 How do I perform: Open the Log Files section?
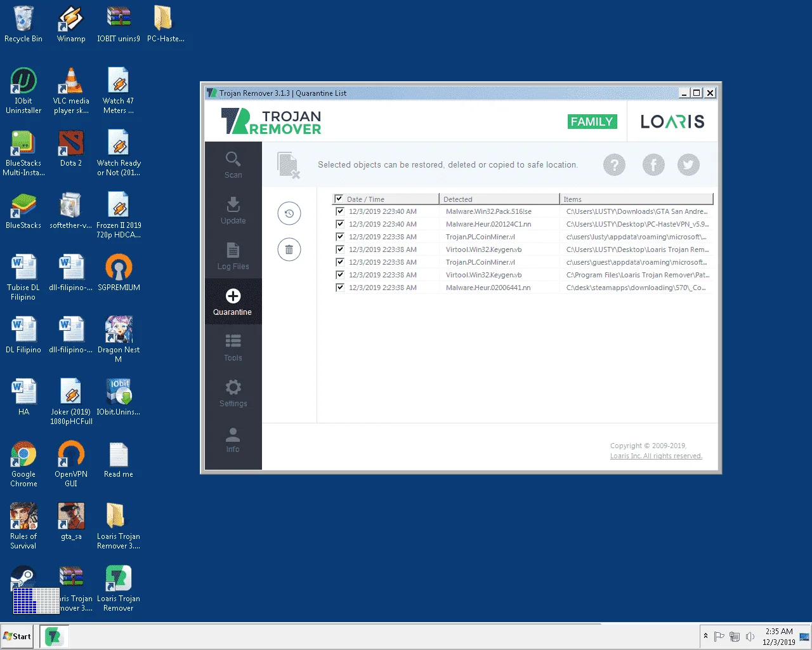233,256
